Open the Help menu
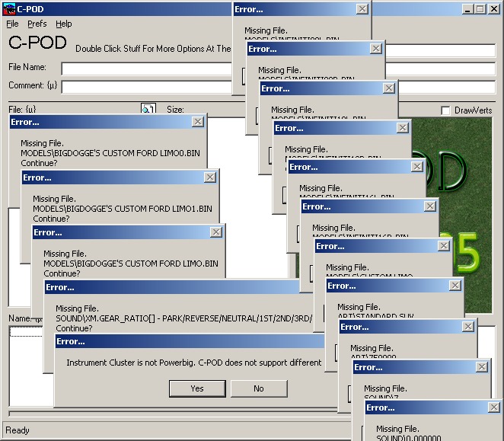Image resolution: width=504 pixels, height=441 pixels. (64, 24)
